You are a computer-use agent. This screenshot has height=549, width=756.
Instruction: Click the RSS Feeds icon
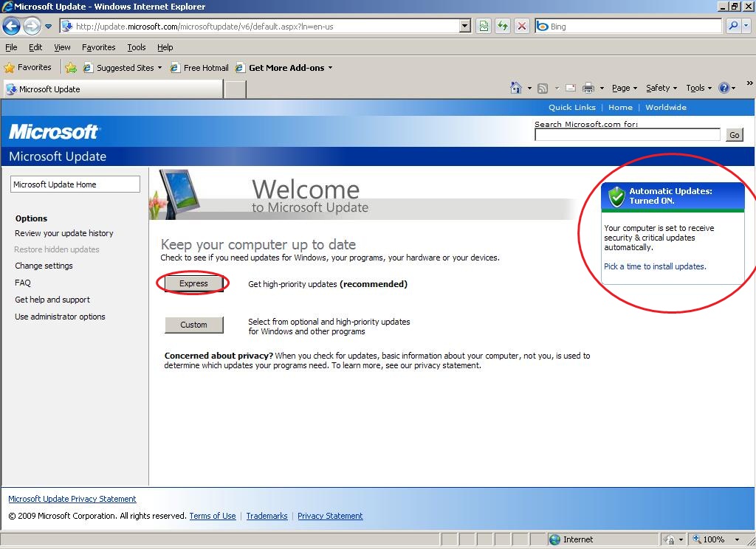[543, 89]
